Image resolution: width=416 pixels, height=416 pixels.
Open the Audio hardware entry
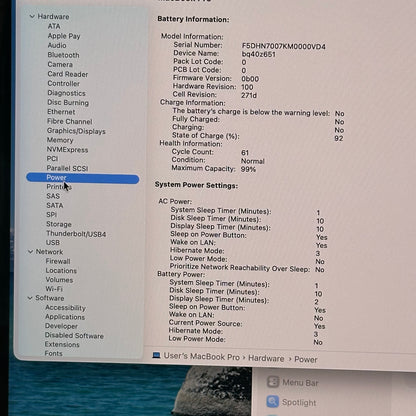57,45
